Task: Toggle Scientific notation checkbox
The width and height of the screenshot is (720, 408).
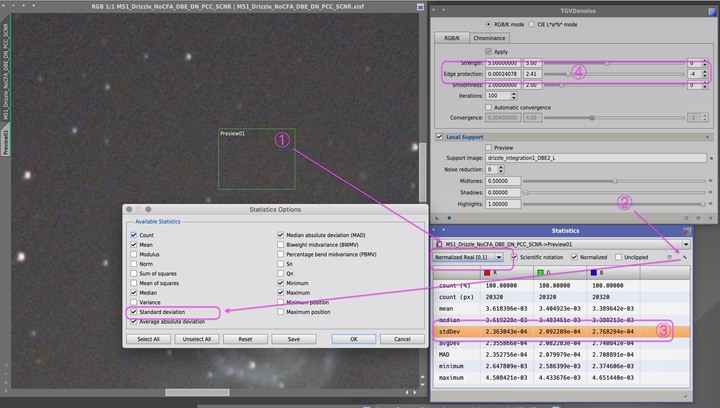Action: [514, 257]
